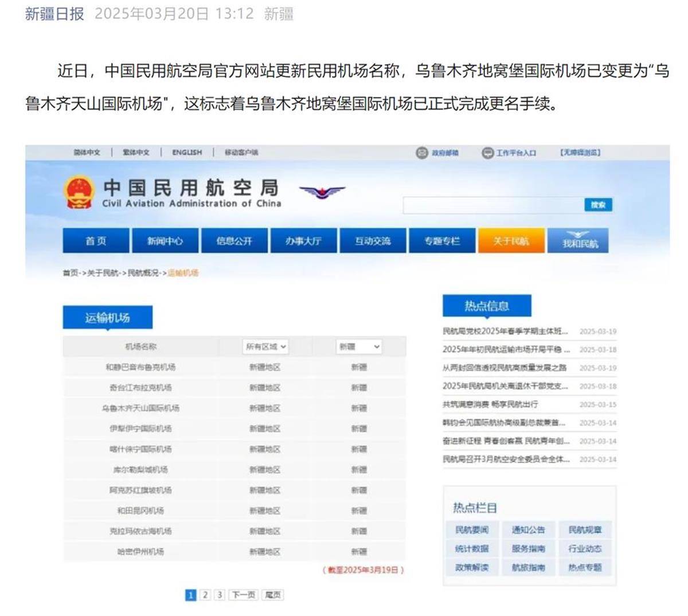Open news 民航局召开3月航空安全委员会全体

tap(506, 459)
